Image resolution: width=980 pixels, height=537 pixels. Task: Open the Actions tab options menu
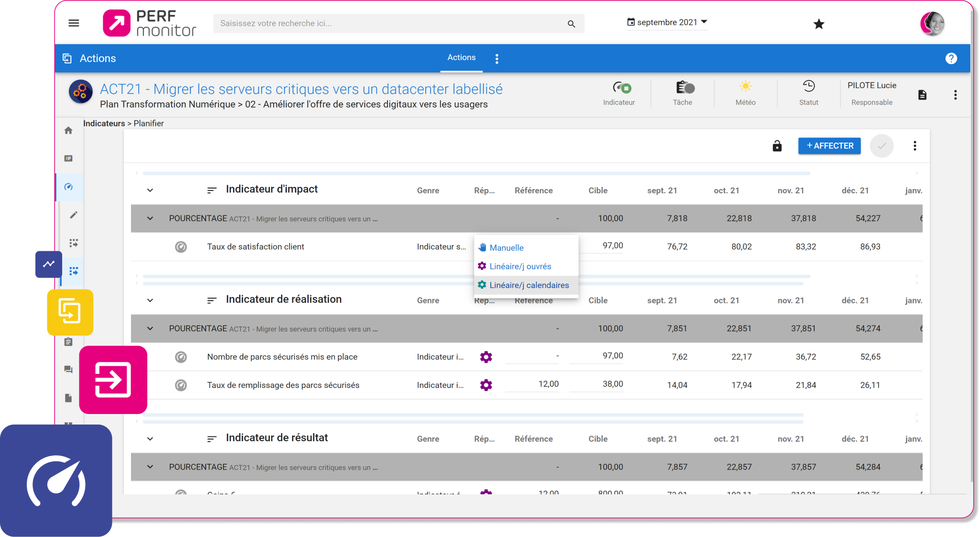(x=497, y=58)
